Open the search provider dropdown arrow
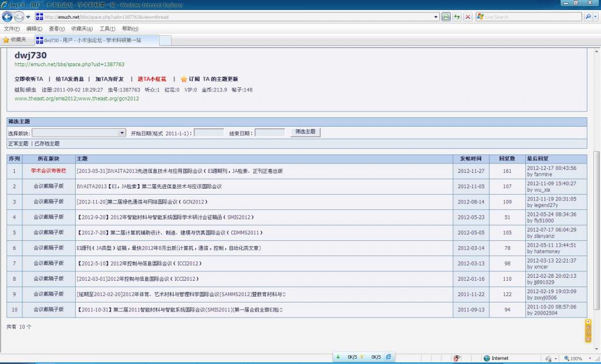Screen dimensions: 601x364 pos(595,17)
